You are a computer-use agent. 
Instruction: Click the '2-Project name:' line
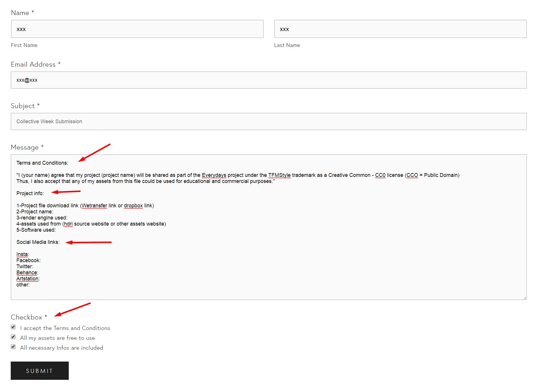coord(35,212)
